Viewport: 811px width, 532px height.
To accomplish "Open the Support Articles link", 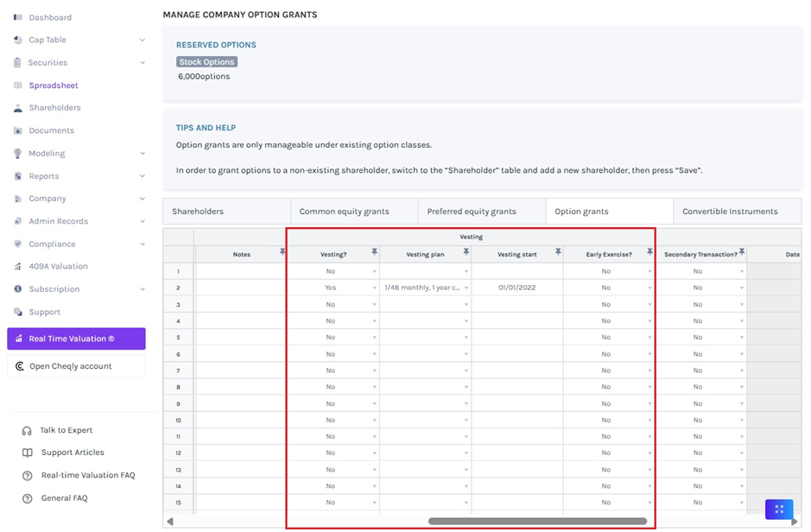I will pos(73,453).
